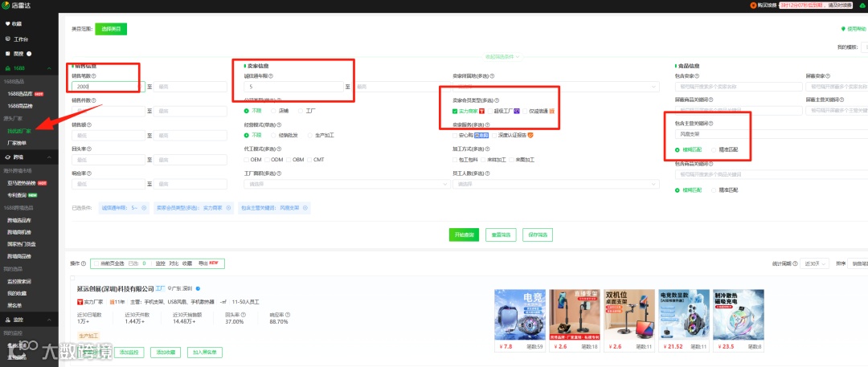The width and height of the screenshot is (868, 367).
Task: Click help icon beside 经营模式(单选)
Action: [280, 124]
